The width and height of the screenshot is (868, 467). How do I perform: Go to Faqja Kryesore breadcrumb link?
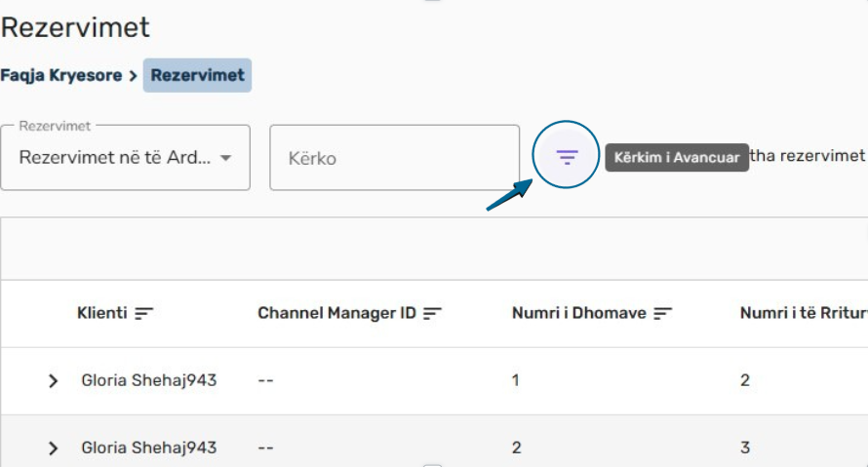pyautogui.click(x=61, y=75)
